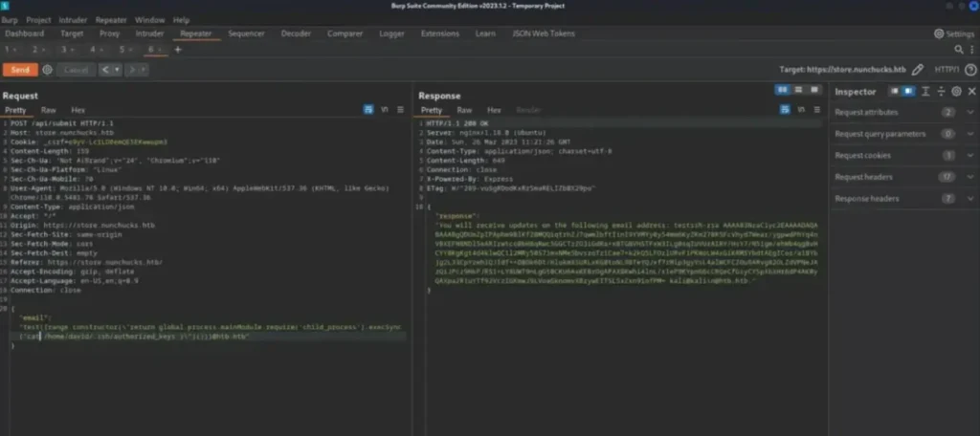Viewport: 980px width, 436px height.
Task: Toggle show non-printable characters in Request
Action: (x=384, y=110)
